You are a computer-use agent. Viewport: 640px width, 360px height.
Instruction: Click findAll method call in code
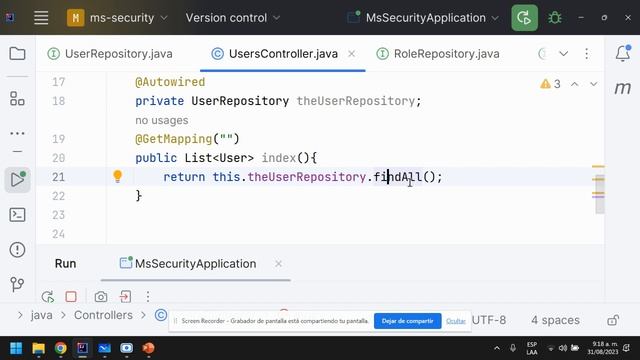pos(398,177)
